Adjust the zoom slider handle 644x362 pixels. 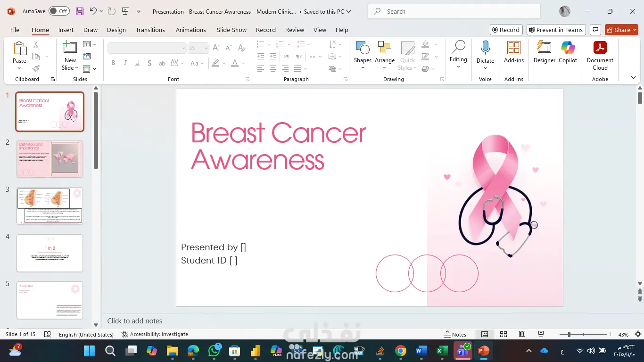pyautogui.click(x=569, y=334)
